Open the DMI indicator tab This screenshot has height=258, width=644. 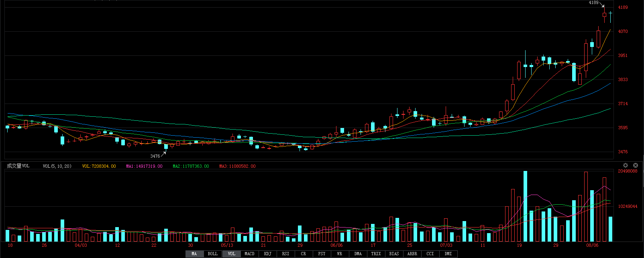pos(448,254)
